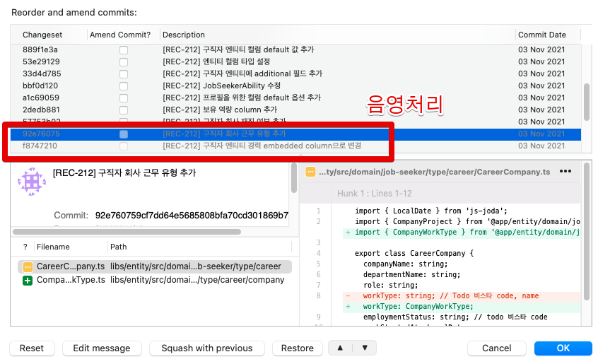Select commit f8747210 row

(x=295, y=146)
